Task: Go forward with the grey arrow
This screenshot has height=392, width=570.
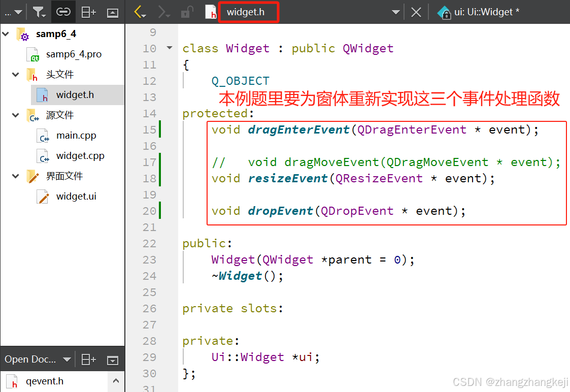Action: point(163,12)
